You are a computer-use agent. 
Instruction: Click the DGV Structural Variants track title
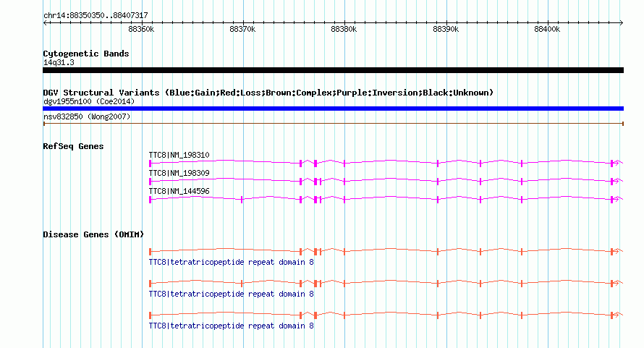pos(268,93)
